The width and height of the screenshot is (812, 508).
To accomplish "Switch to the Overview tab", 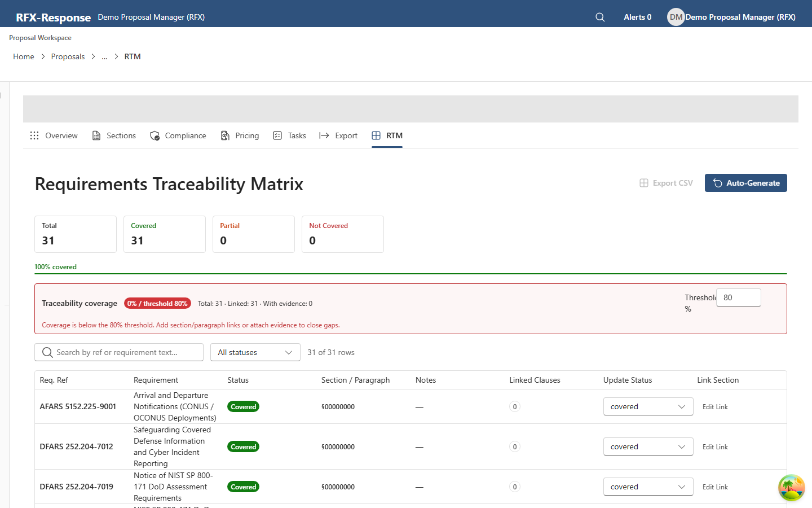I will pos(54,135).
